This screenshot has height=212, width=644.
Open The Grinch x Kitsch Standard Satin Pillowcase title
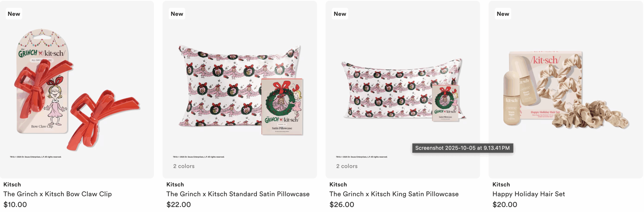click(x=238, y=194)
